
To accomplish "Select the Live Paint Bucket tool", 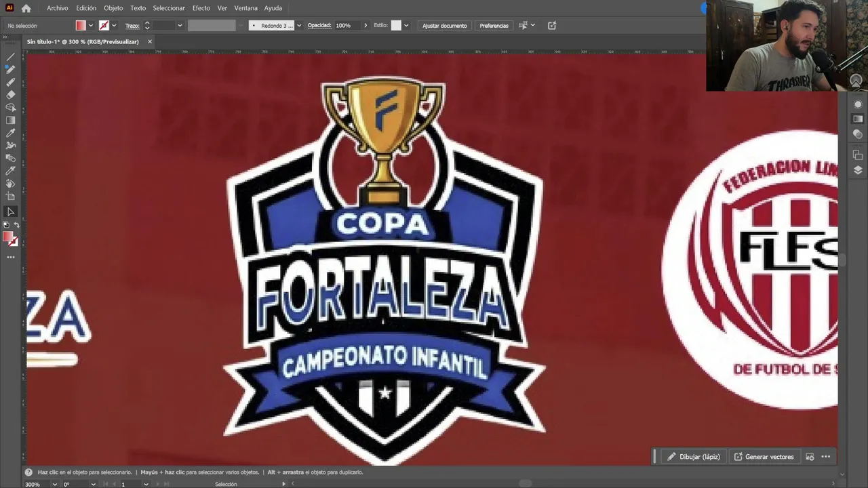I will 10,171.
